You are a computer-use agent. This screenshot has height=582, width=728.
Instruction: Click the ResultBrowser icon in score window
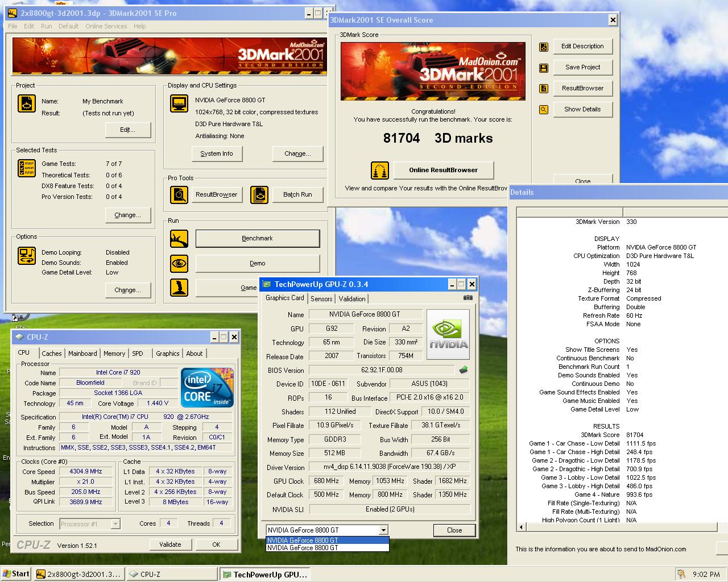click(x=544, y=89)
